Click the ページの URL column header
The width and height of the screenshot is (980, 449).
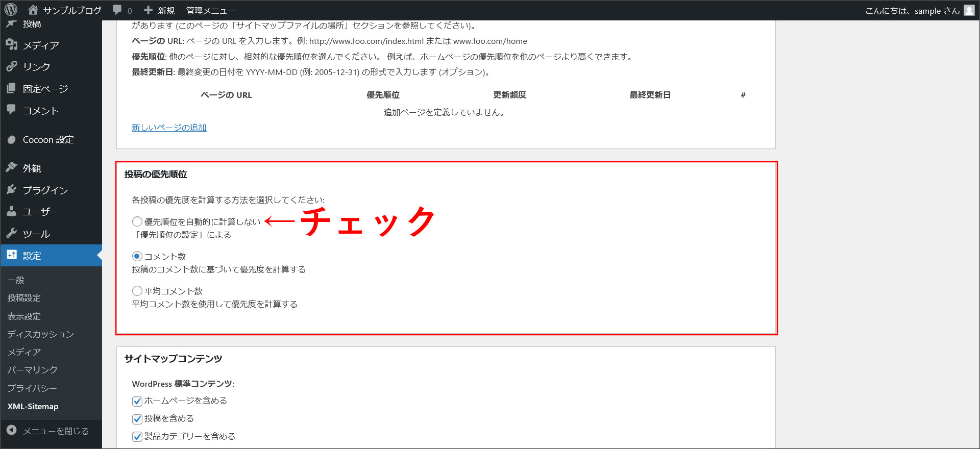coord(226,95)
